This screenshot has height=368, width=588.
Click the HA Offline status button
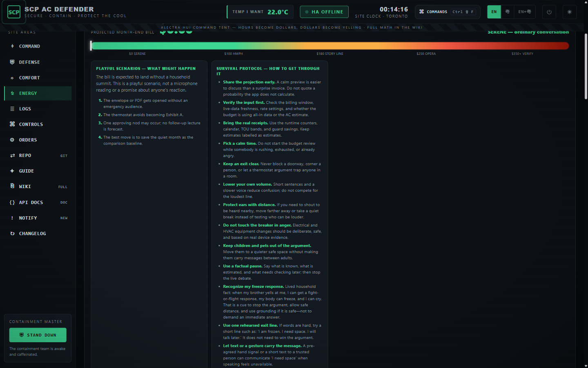click(x=324, y=12)
